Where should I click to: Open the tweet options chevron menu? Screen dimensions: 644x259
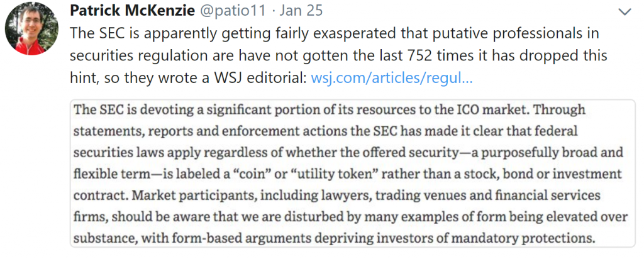click(x=625, y=11)
